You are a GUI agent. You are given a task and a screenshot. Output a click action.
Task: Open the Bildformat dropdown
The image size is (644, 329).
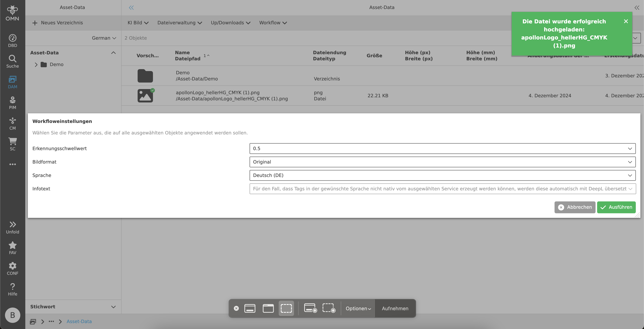coord(442,162)
